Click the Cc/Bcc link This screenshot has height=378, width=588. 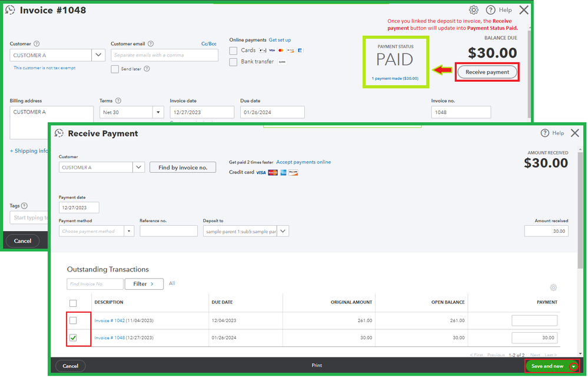point(209,44)
